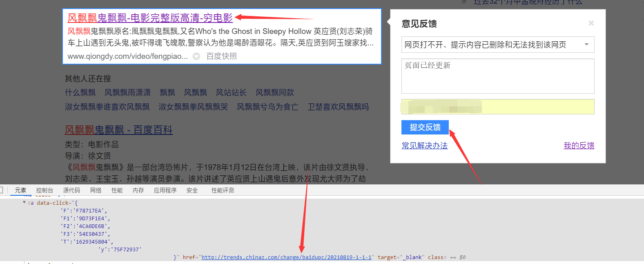Open the 风飘飘鬼飘飘-电影完整版高清-穷电影 result
644x264 pixels.
150,18
